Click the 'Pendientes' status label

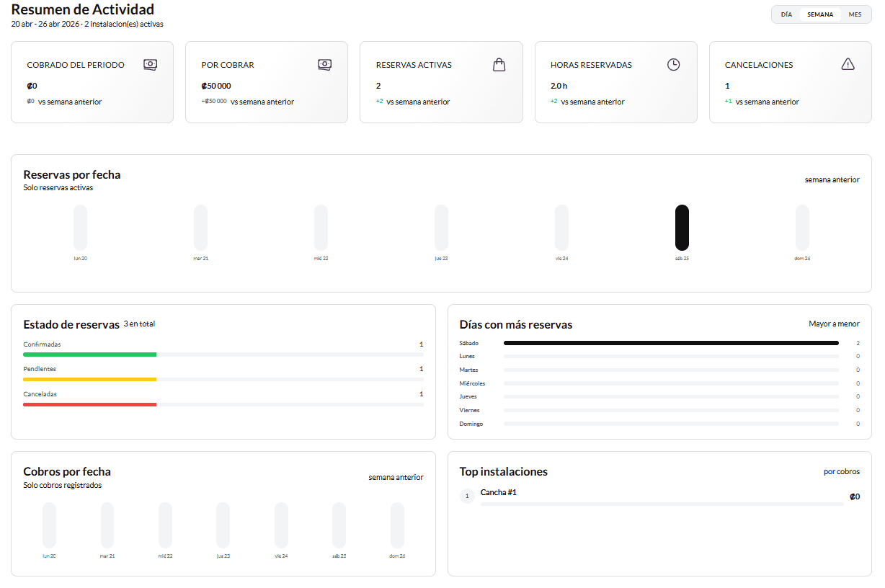tap(40, 369)
